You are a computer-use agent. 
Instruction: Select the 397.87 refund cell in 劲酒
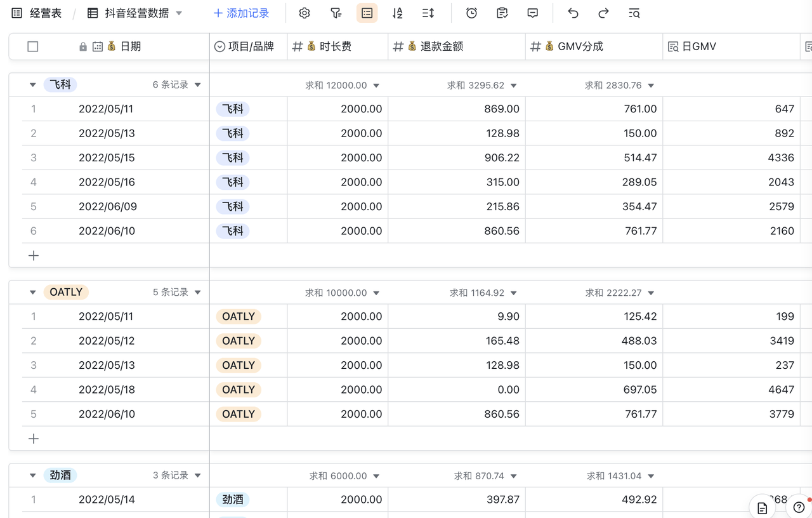tap(457, 500)
